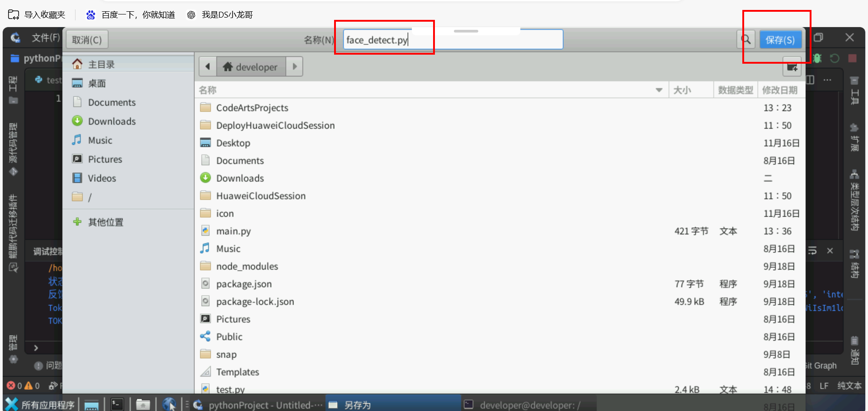
Task: Open 其他位置 in the sidebar
Action: point(105,222)
